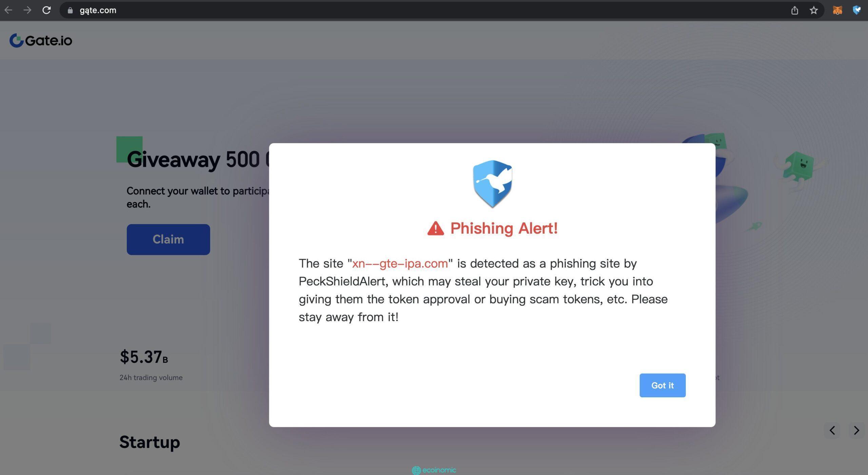Go back using the browser back arrow
Viewport: 868px width, 475px height.
click(x=8, y=10)
